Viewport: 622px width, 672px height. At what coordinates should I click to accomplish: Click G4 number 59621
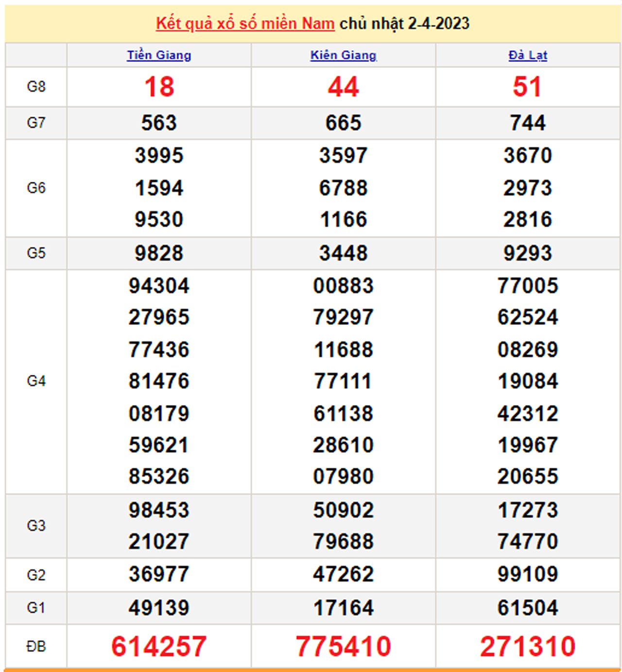point(159,445)
